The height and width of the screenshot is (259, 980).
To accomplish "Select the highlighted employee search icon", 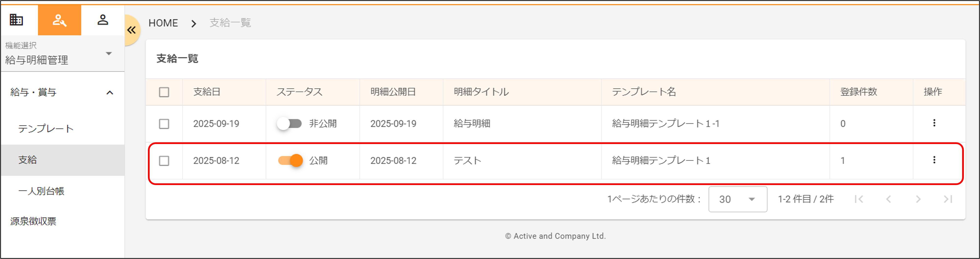I will coord(59,20).
